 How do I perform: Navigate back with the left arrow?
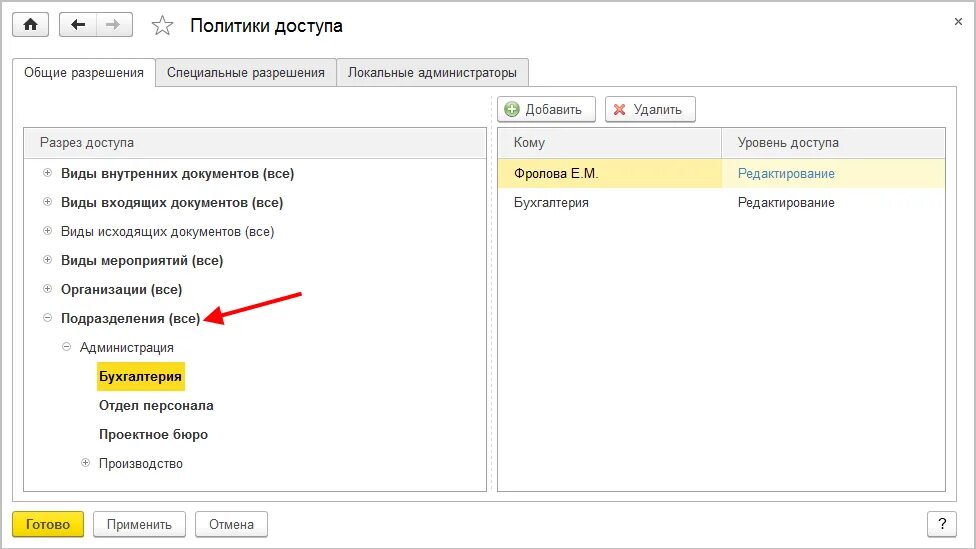point(78,25)
